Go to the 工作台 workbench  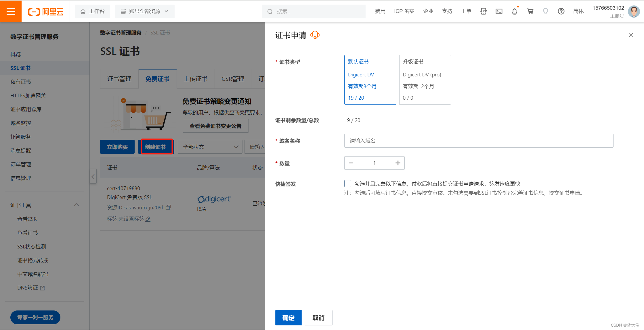click(x=93, y=11)
